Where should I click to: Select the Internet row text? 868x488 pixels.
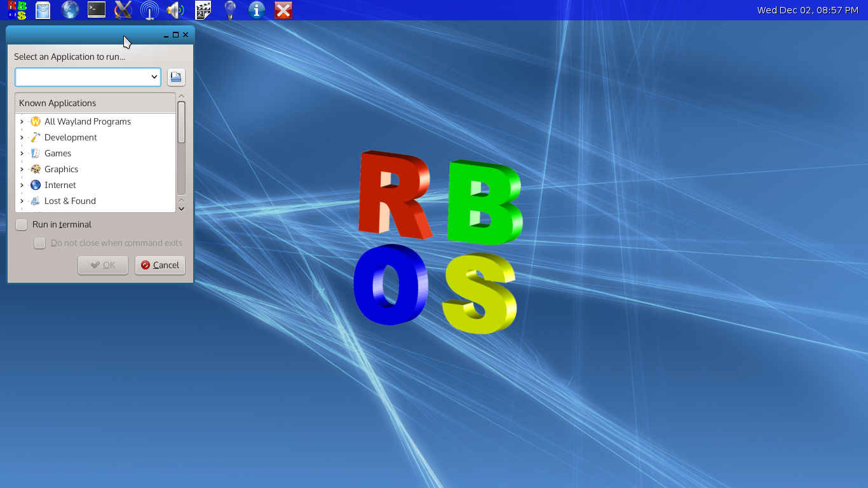click(x=60, y=185)
